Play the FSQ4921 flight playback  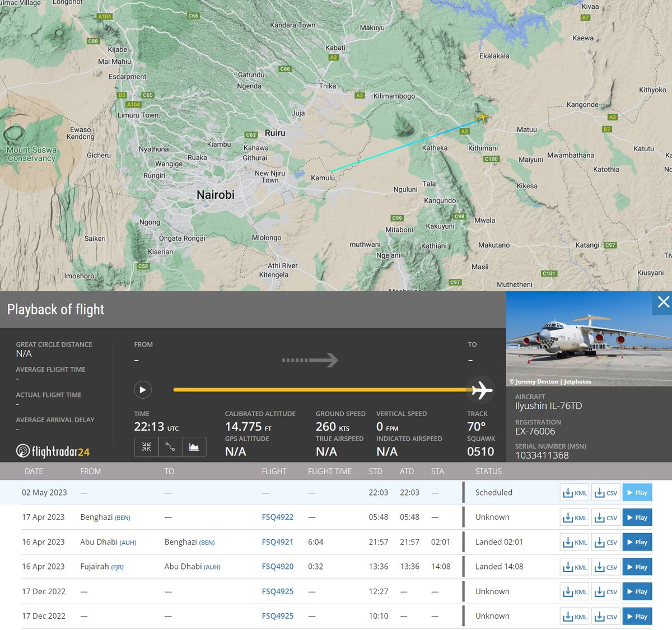[637, 542]
